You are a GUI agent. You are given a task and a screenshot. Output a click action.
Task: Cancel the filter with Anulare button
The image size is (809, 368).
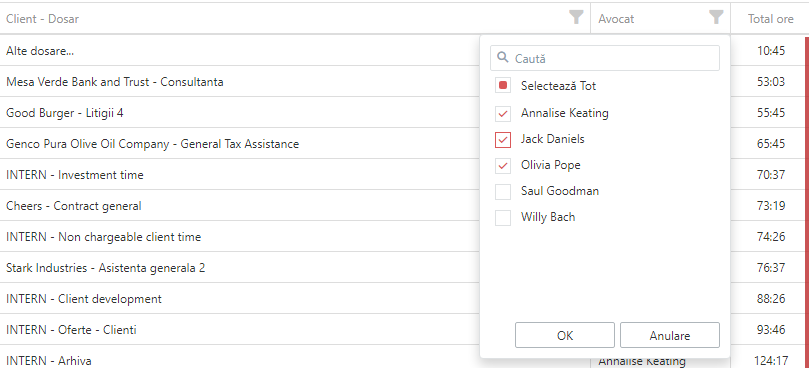point(670,335)
